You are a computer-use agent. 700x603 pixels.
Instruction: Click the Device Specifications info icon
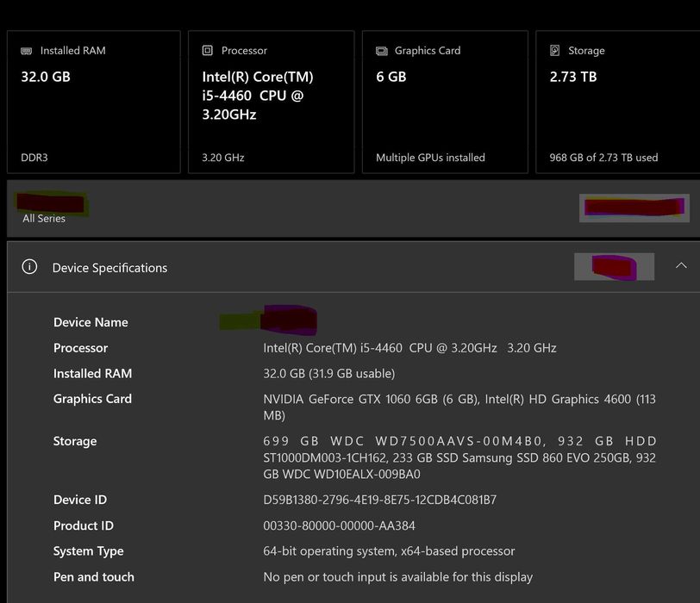29,267
